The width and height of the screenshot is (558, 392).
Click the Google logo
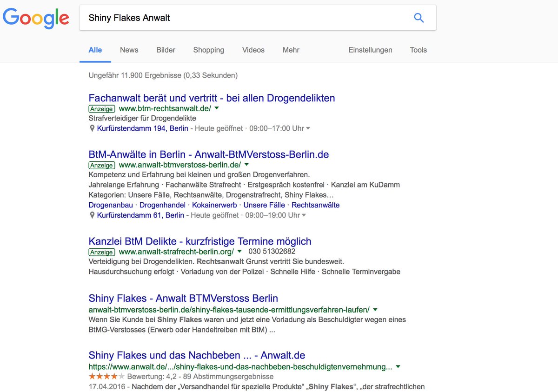click(x=36, y=18)
